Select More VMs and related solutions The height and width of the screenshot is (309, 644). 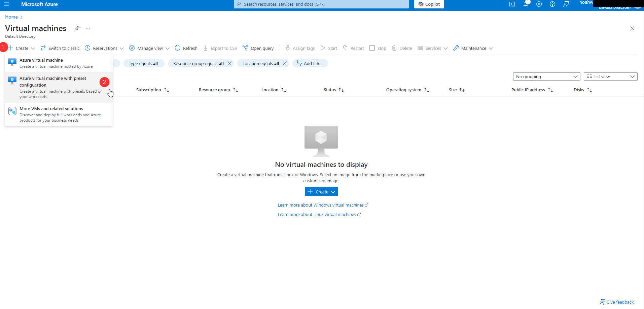[x=59, y=114]
